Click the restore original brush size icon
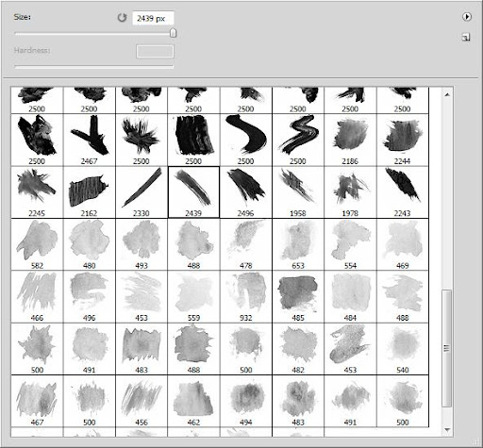 point(122,18)
